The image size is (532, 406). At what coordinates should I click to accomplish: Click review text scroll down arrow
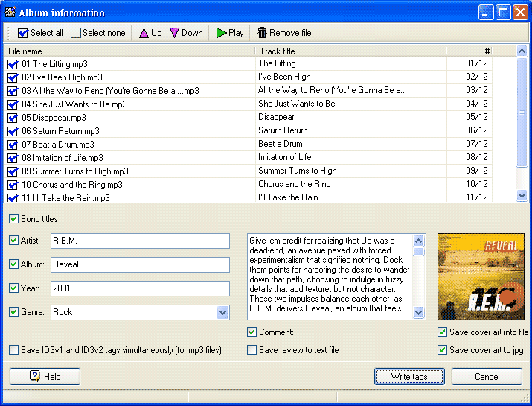[419, 312]
